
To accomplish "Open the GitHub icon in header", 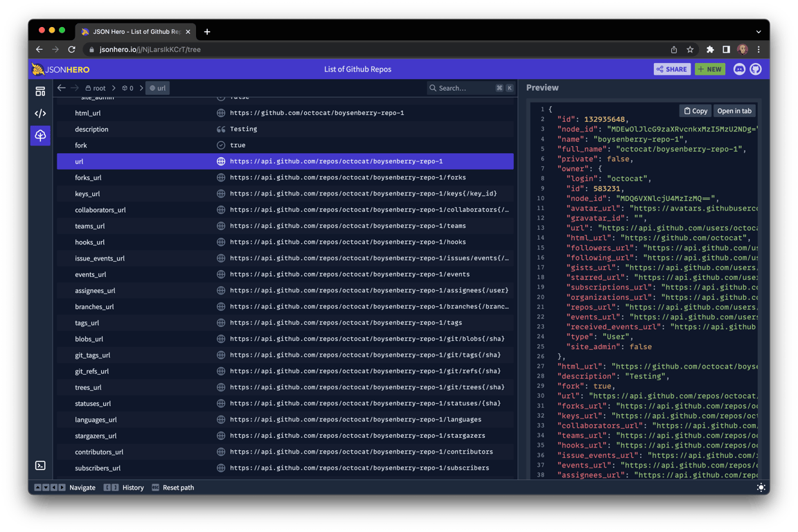I will click(x=756, y=69).
